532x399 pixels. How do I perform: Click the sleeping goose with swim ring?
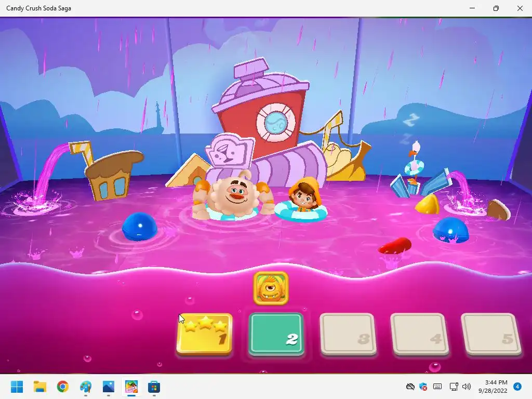point(414,163)
